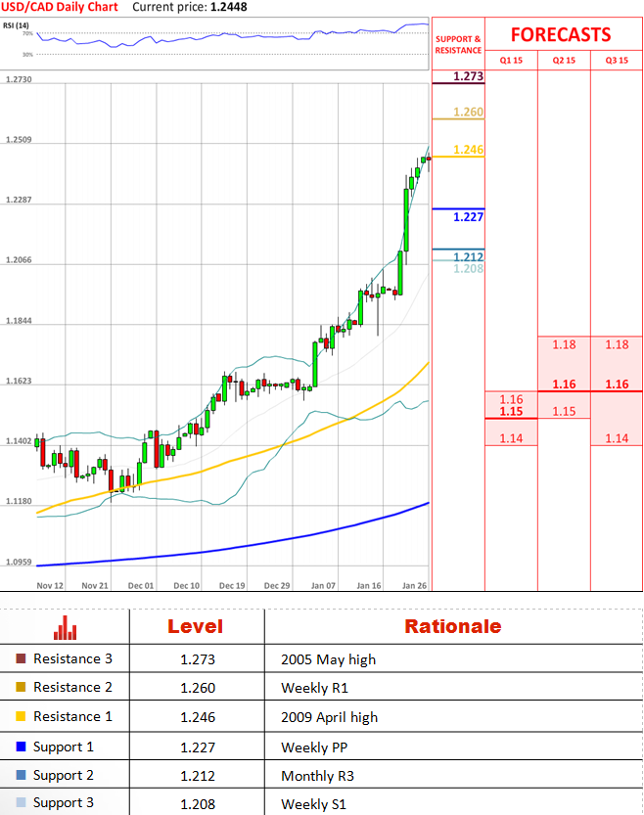Click the 1.273 level cell in table

click(198, 659)
